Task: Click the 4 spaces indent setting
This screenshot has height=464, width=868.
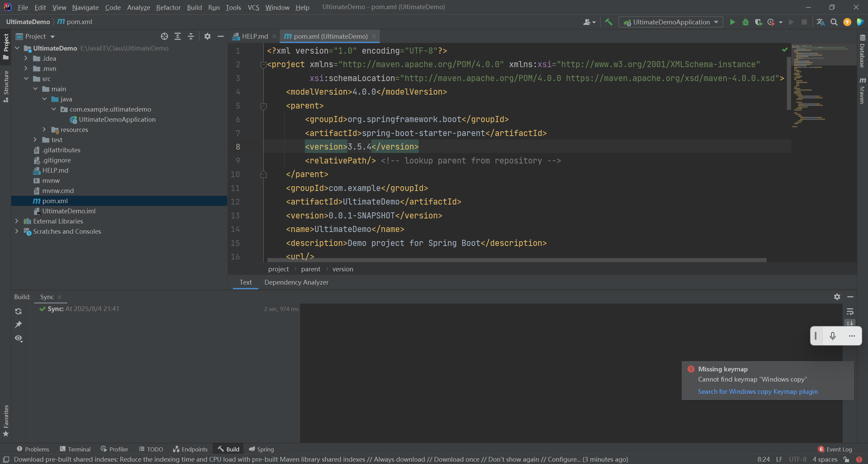Action: [825, 459]
